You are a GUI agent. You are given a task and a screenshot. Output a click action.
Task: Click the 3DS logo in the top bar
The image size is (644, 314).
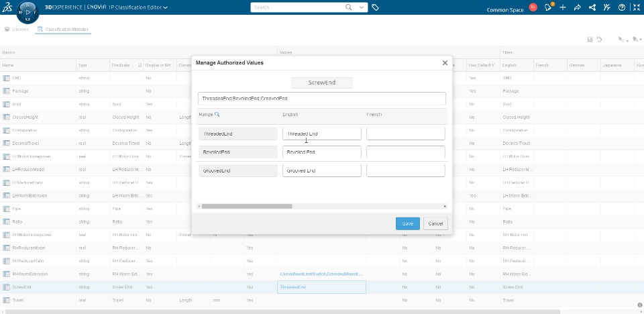(7, 9)
